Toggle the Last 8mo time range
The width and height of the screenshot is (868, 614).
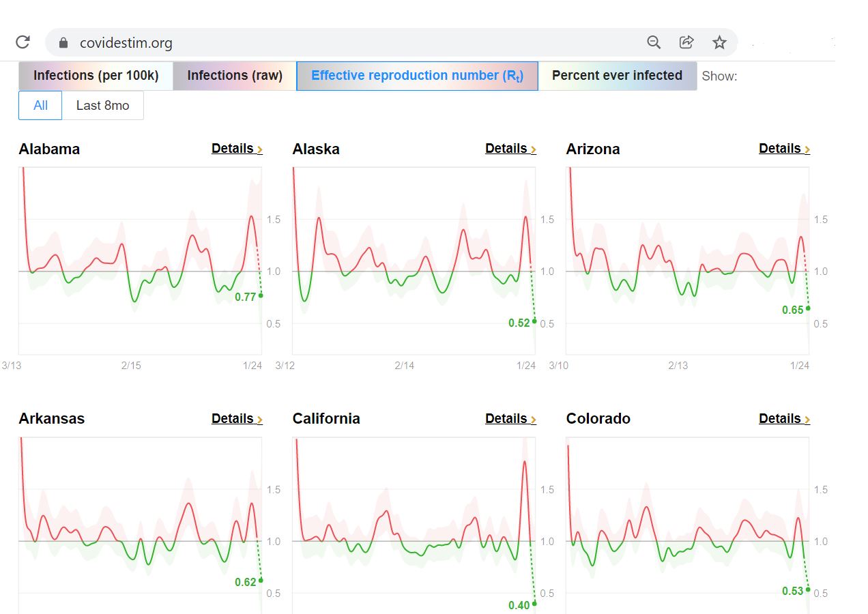click(x=102, y=106)
